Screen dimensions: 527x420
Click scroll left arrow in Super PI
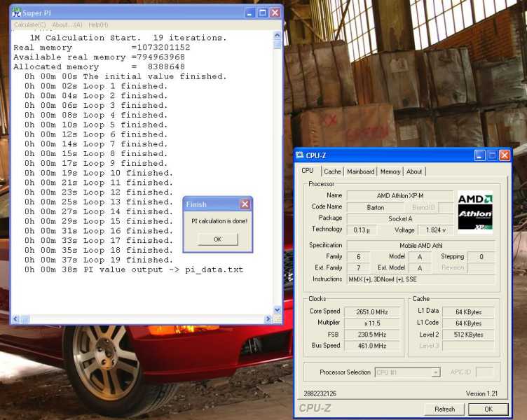click(x=15, y=318)
